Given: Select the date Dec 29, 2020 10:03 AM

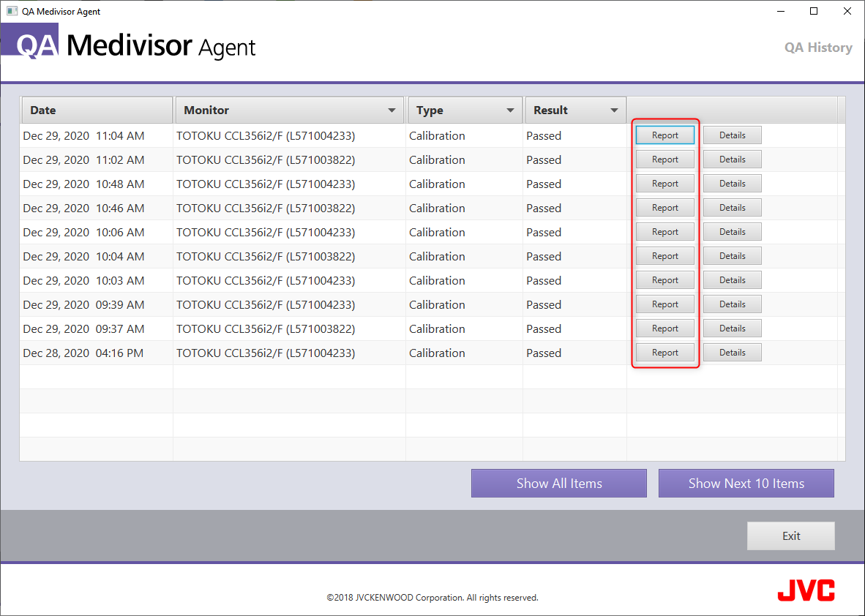Looking at the screenshot, I should coord(84,281).
